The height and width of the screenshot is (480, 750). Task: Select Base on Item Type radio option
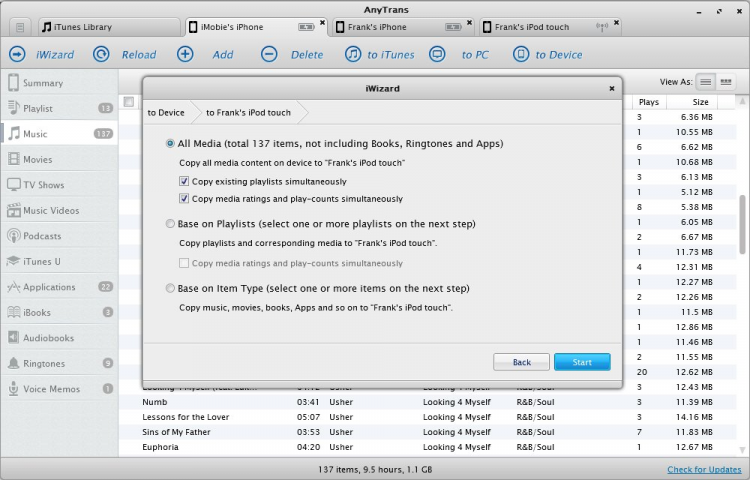[170, 288]
